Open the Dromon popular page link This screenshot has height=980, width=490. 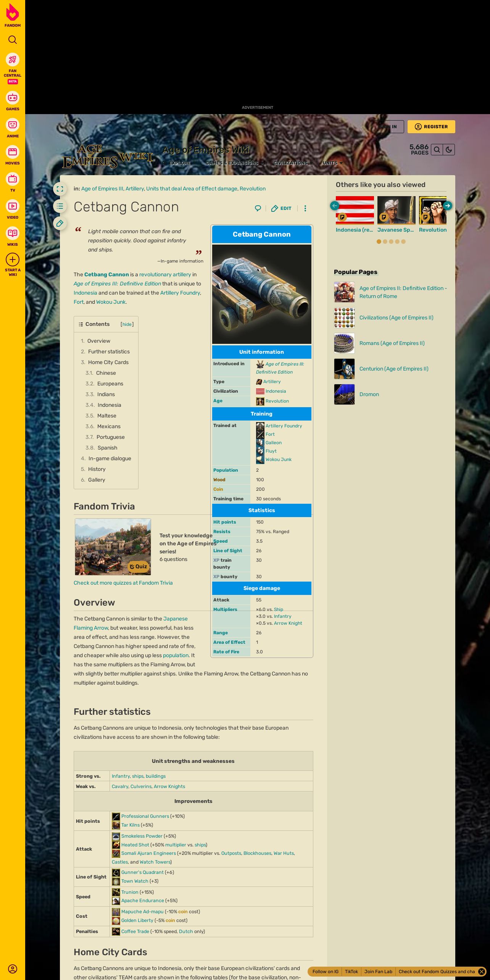[x=369, y=394]
